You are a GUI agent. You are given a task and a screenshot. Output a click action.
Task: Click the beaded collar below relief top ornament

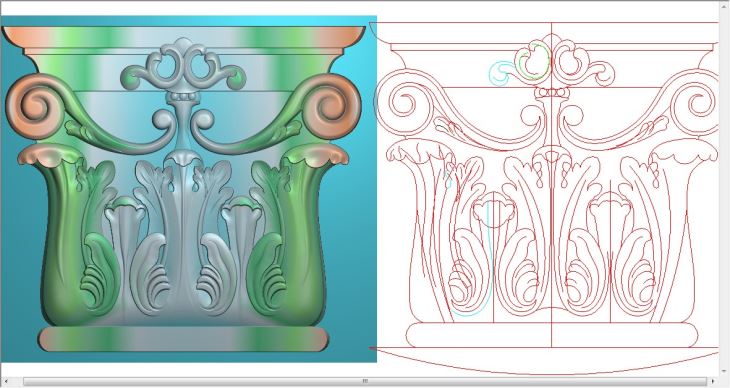tap(183, 96)
